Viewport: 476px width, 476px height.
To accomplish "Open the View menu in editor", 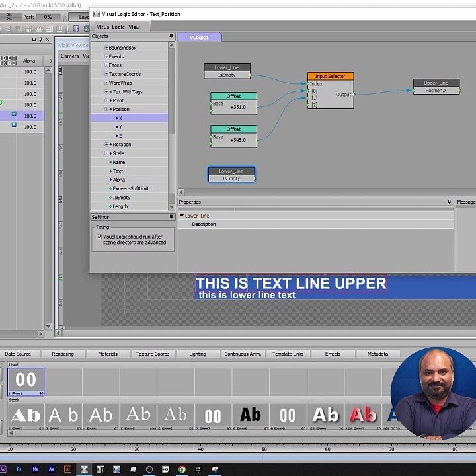I will point(134,27).
